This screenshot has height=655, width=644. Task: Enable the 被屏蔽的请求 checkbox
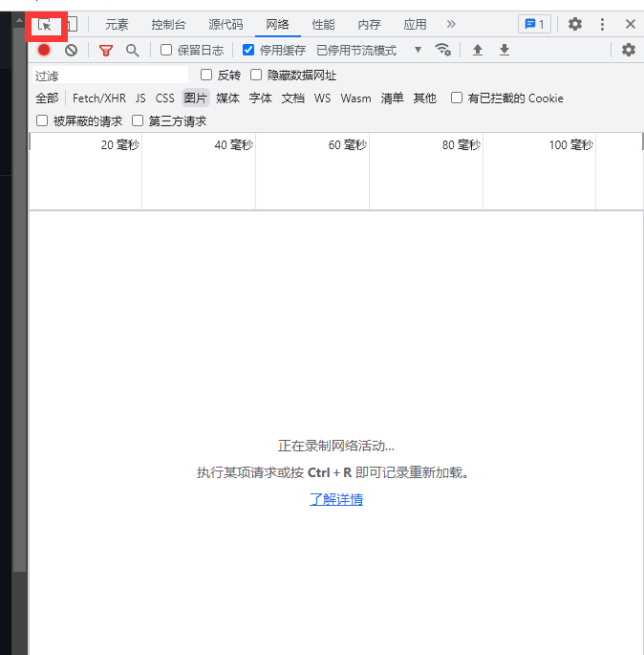click(x=42, y=120)
